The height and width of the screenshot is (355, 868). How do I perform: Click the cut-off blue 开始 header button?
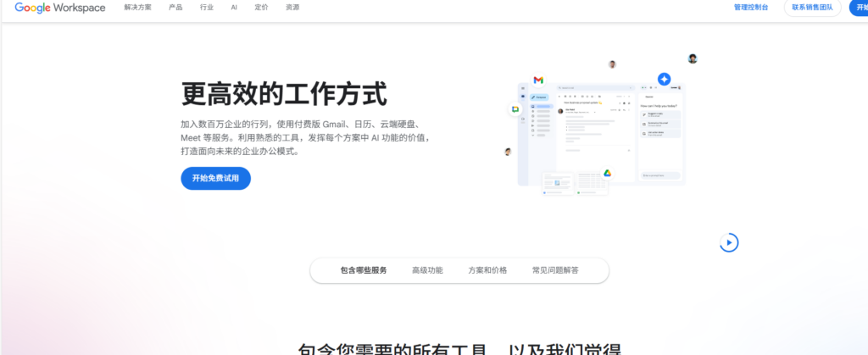click(x=859, y=8)
